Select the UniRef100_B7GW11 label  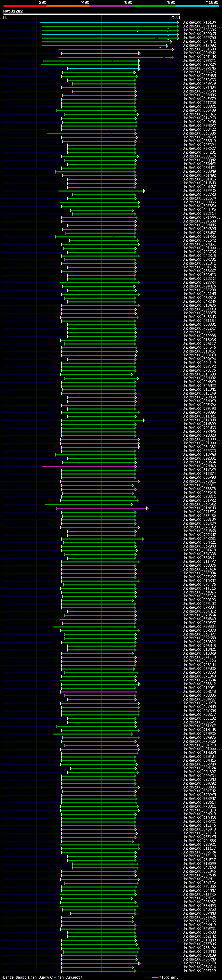(199, 481)
